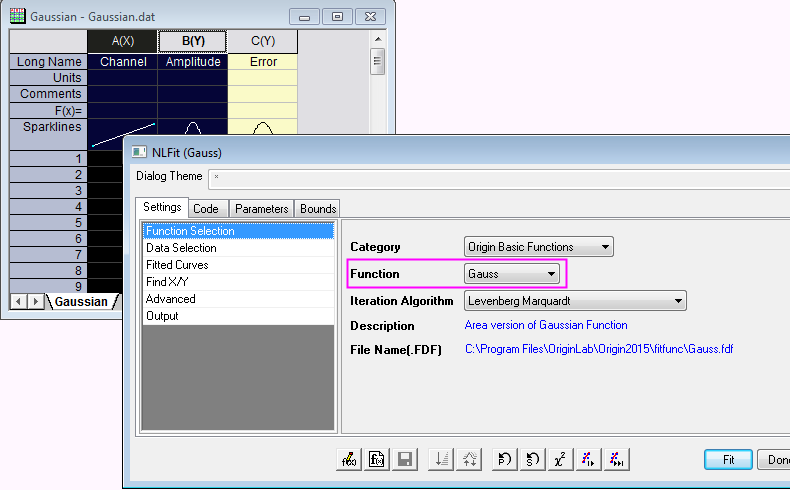Select Function Selection in settings list
Screen dimensions: 790x490
[x=238, y=231]
